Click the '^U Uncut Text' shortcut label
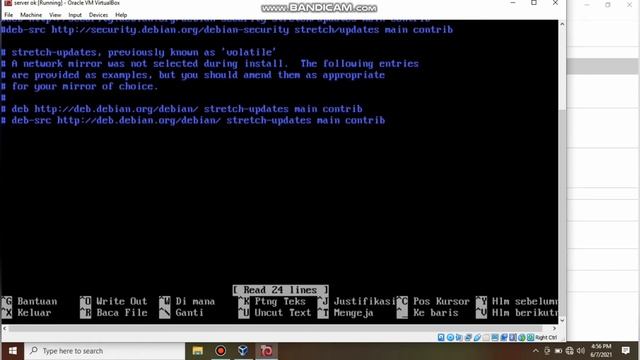640x360 pixels. 275,313
